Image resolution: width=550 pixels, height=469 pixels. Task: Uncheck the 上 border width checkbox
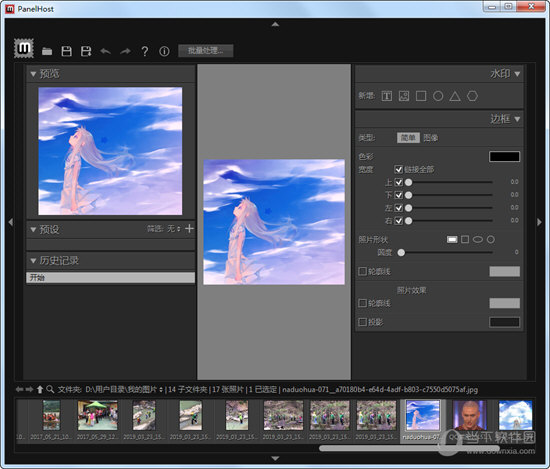pos(398,182)
